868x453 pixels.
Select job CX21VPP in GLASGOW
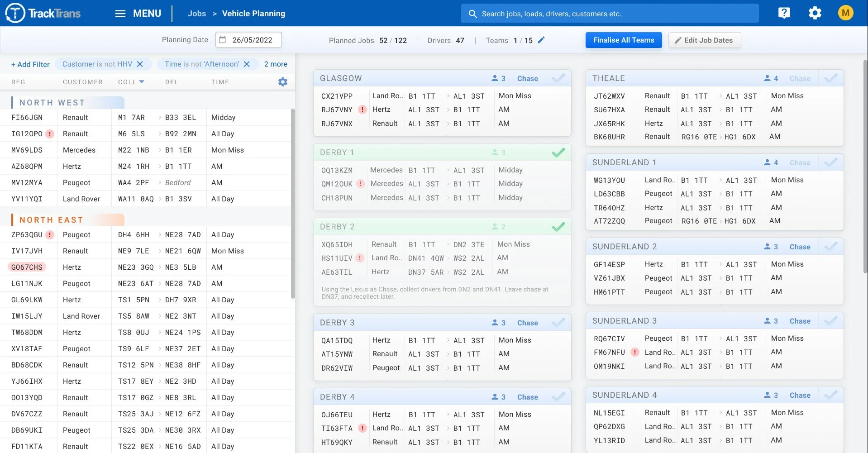[337, 96]
